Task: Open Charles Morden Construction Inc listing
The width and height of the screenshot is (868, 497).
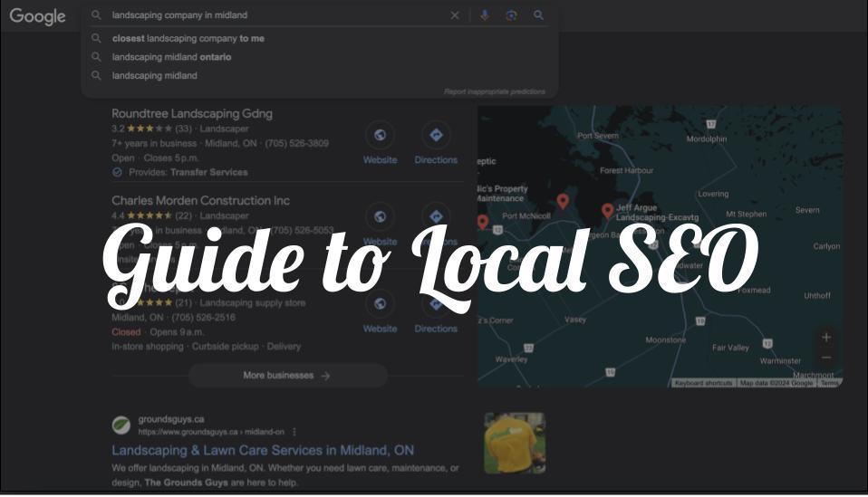Action: pos(200,201)
